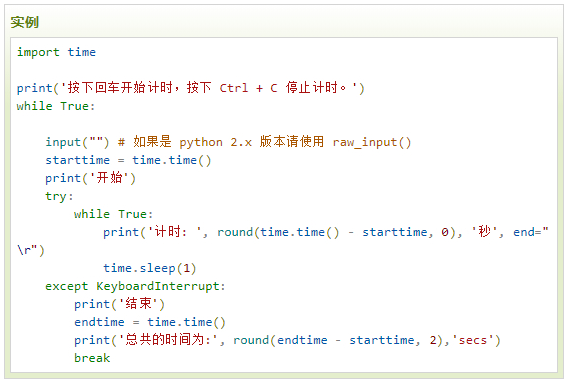Image resolution: width=571 pixels, height=386 pixels.
Task: Click the 实例 heading
Action: pos(24,22)
